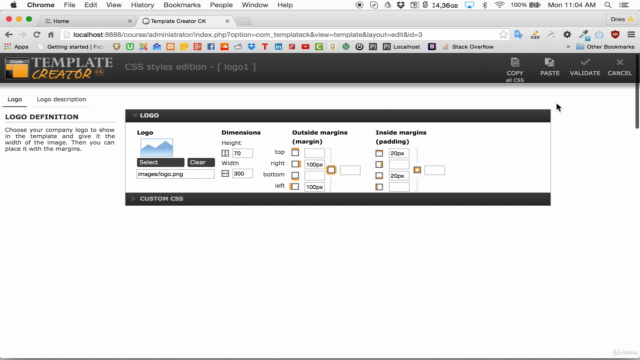Click the all-sides outside margin icon

coord(331,170)
